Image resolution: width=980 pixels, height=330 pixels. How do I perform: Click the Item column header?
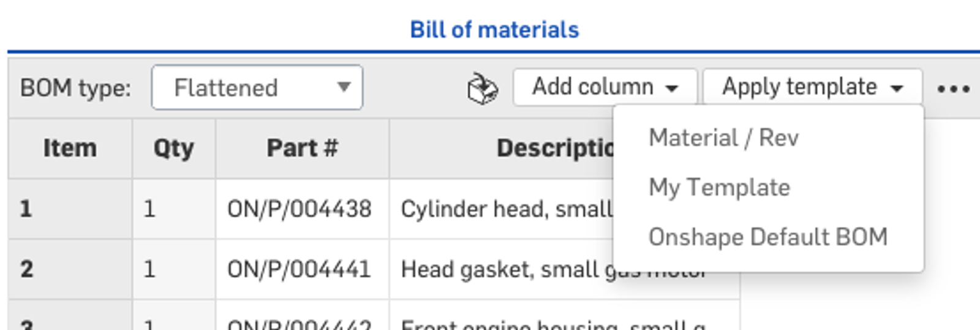click(70, 148)
